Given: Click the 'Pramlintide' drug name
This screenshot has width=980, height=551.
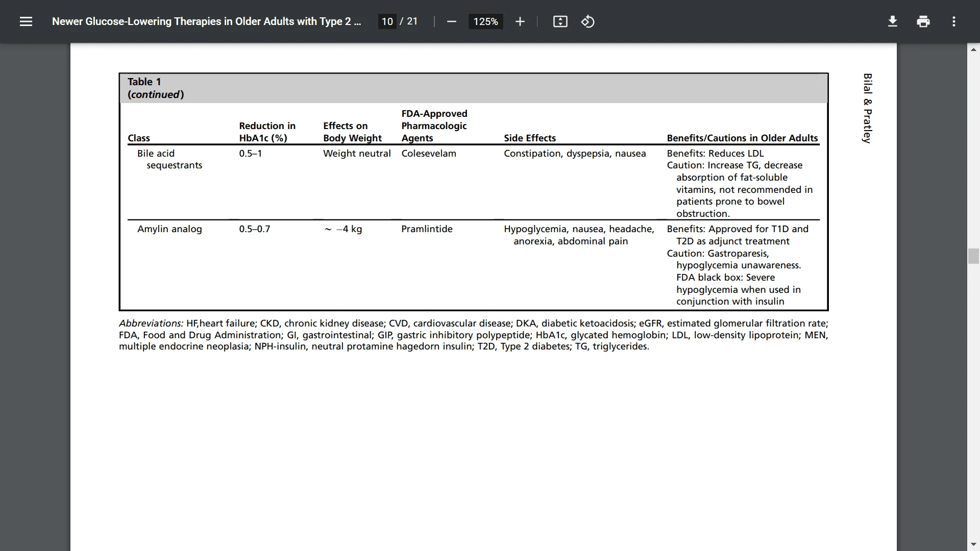Looking at the screenshot, I should click(427, 229).
